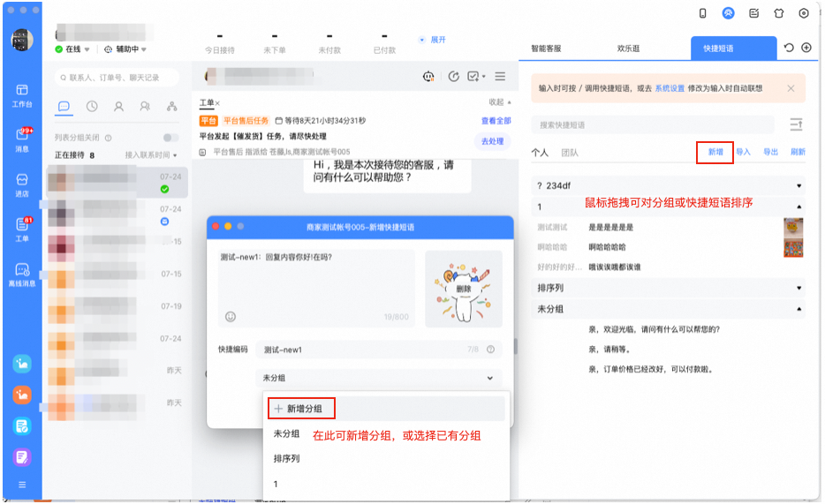Click the user avatar at top left
Image resolution: width=825 pixels, height=504 pixels.
(x=22, y=40)
